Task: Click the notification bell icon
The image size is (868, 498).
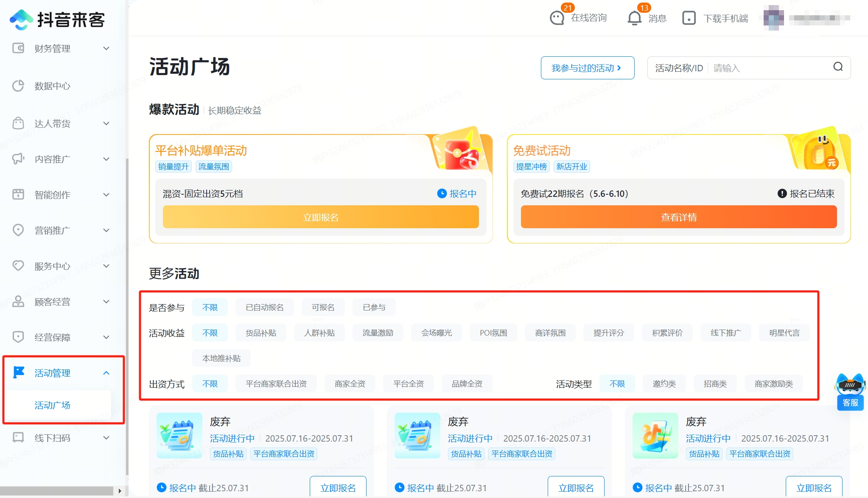Action: (634, 18)
